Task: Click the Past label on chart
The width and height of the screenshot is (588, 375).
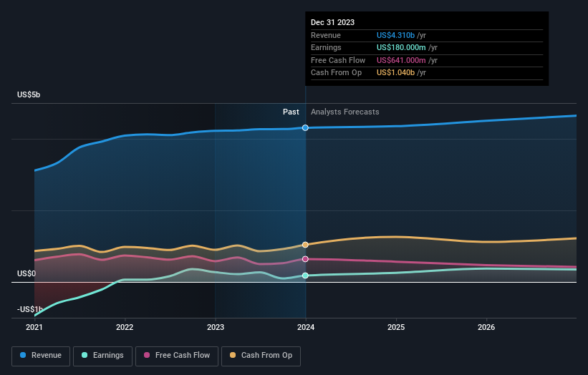Action: (291, 112)
